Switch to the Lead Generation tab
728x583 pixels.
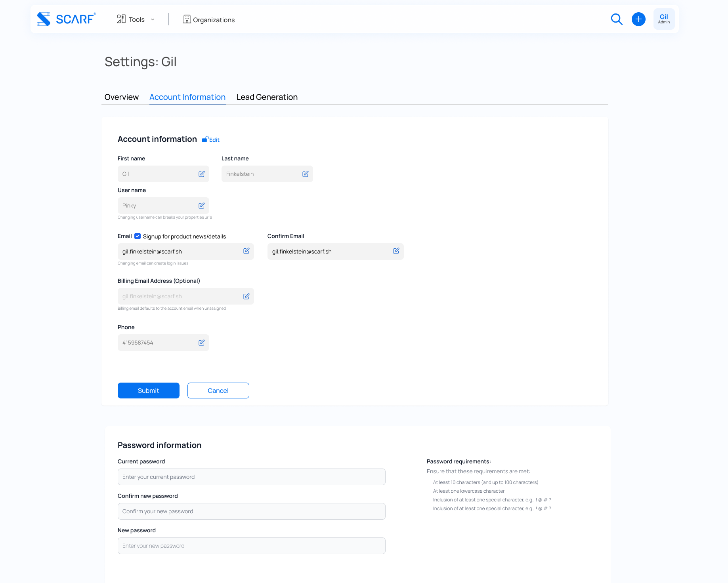coord(267,97)
